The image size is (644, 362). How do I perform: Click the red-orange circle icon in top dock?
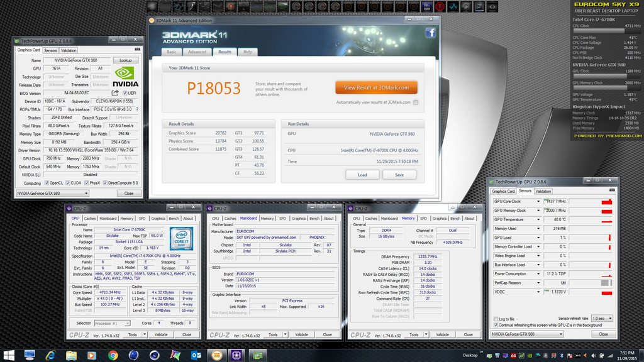(x=230, y=6)
